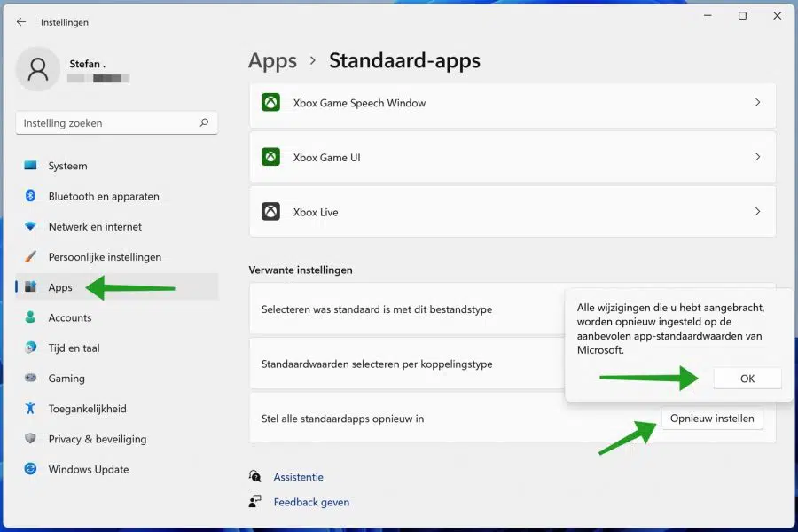Go to Privacy & beveiliging
The height and width of the screenshot is (532, 798).
point(116,439)
